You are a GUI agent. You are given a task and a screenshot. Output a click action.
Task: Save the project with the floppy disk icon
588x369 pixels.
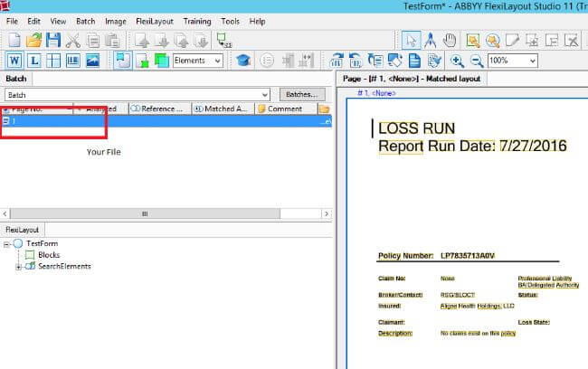point(53,40)
